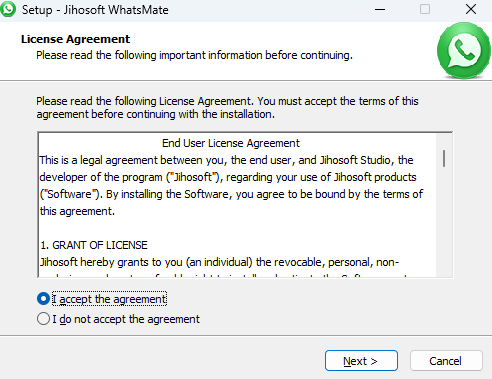Click inside the license agreement text box
Screen dimensions: 492x379
(x=237, y=205)
